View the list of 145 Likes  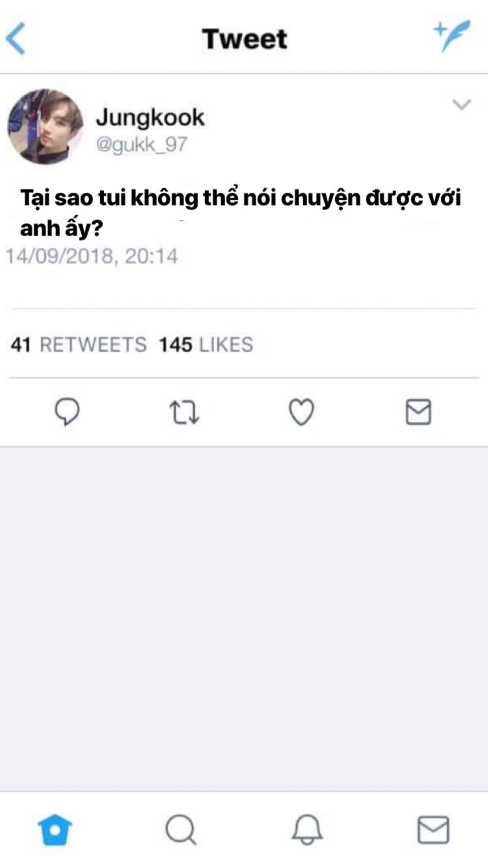[206, 344]
